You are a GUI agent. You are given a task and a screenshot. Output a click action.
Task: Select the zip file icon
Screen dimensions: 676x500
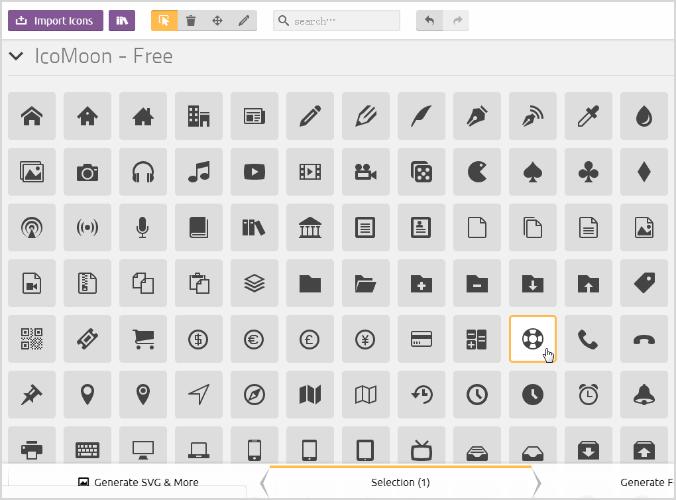[88, 283]
